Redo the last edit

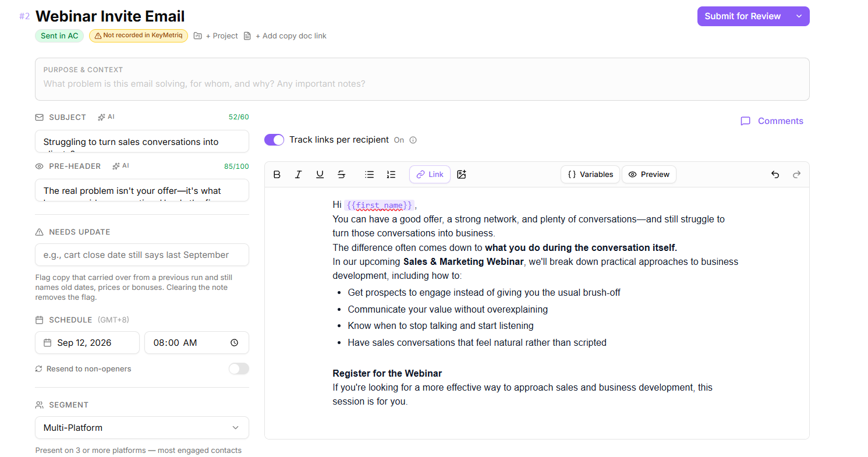point(797,174)
